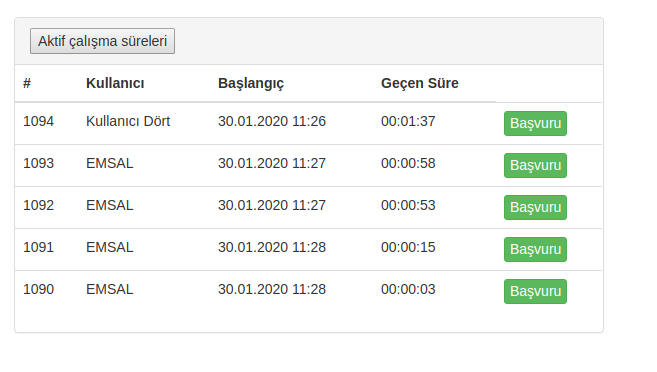Open Başvuru for row 1091

click(x=535, y=249)
